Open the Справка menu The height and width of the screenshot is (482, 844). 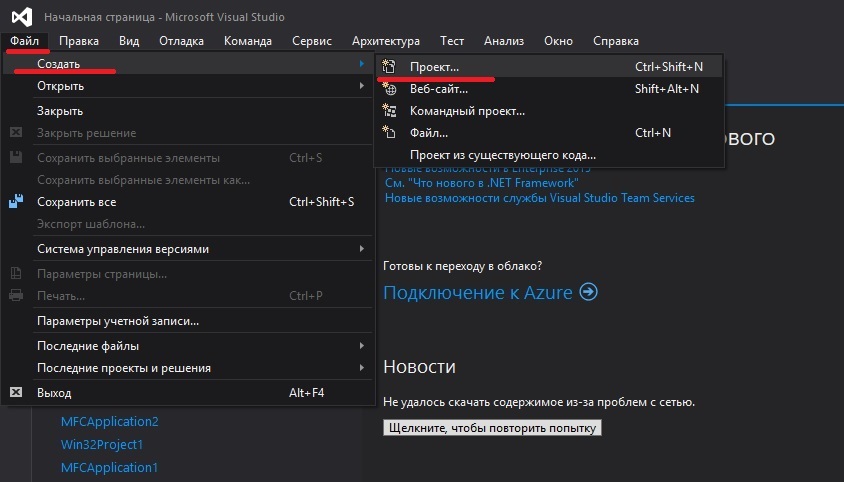[x=616, y=41]
